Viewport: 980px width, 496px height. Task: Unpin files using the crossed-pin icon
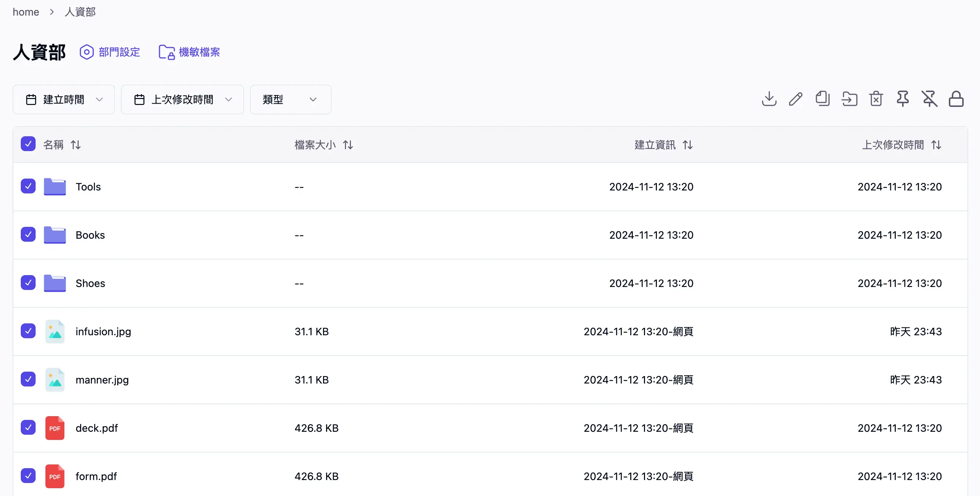click(930, 99)
